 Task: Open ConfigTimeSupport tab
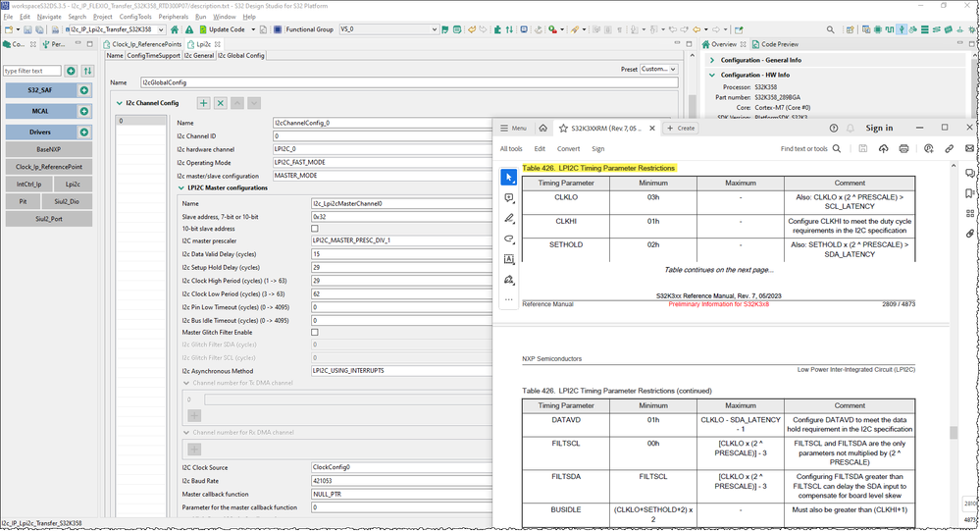point(153,56)
